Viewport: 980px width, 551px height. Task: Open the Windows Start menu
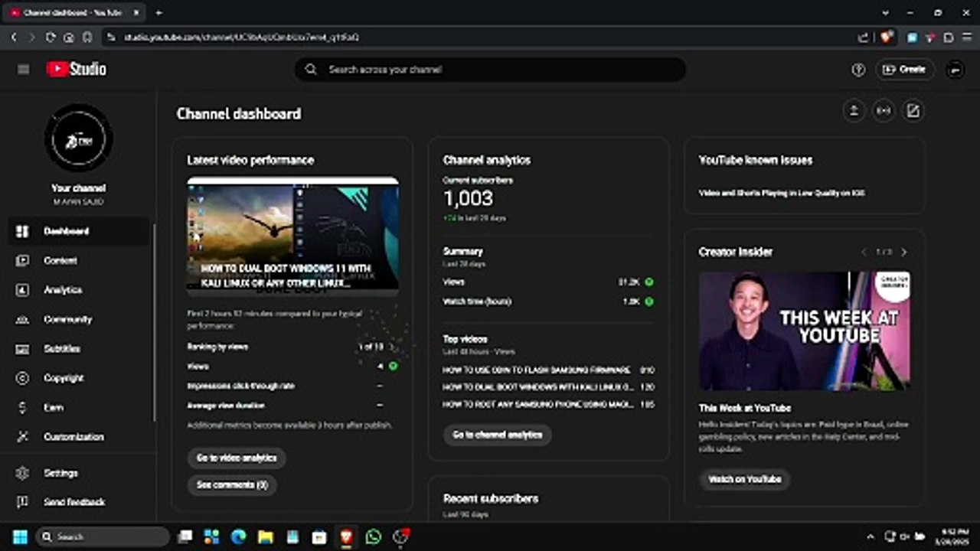tap(20, 536)
